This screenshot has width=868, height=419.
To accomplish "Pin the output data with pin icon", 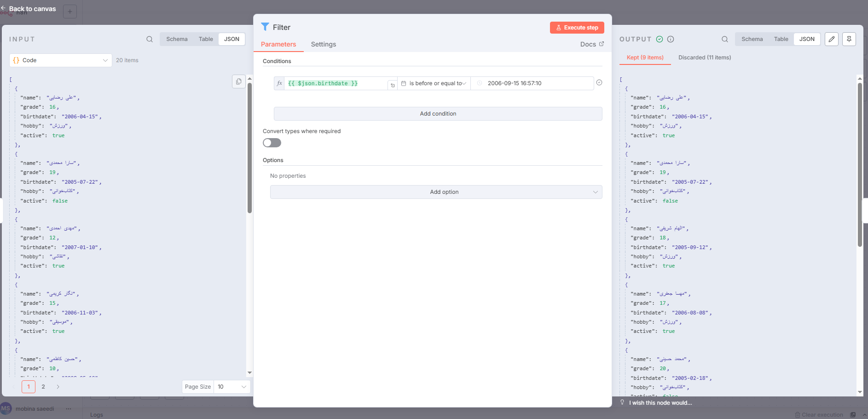I will pos(849,39).
